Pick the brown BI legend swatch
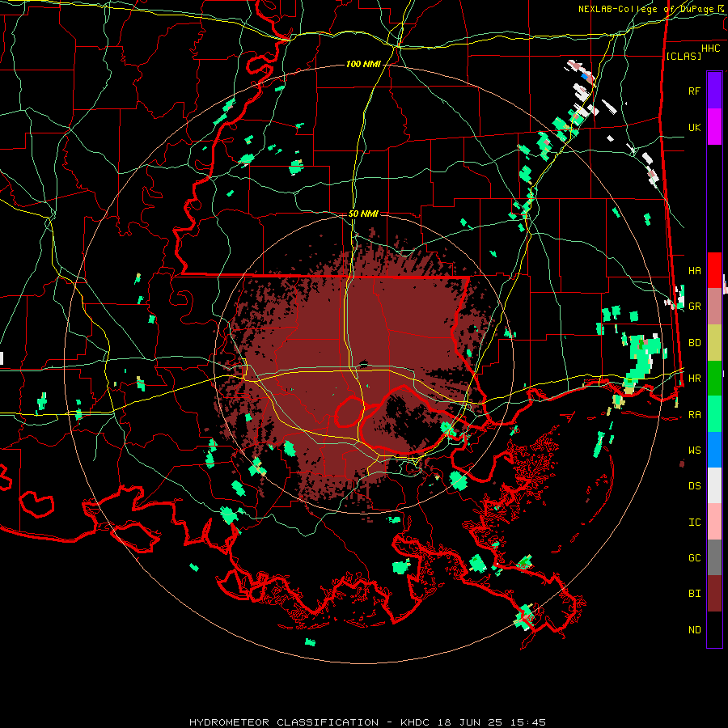728x728 pixels. click(x=714, y=594)
